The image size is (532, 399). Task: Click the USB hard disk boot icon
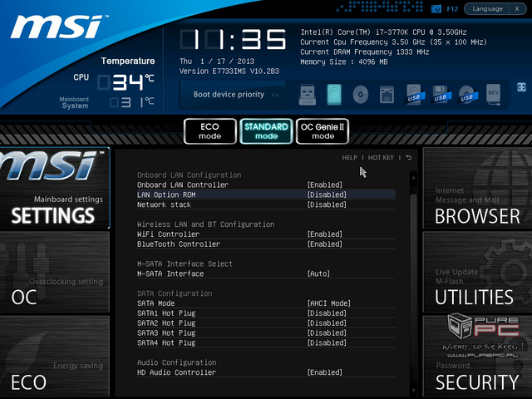[415, 94]
